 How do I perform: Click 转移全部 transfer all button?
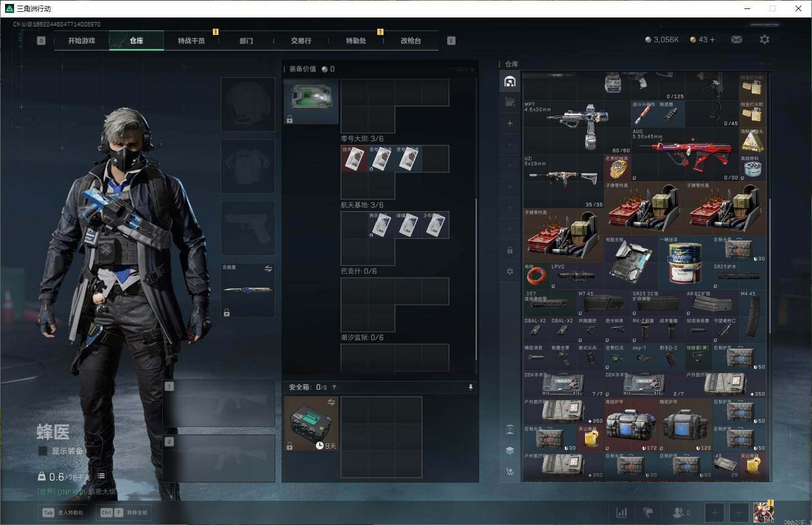point(124,513)
